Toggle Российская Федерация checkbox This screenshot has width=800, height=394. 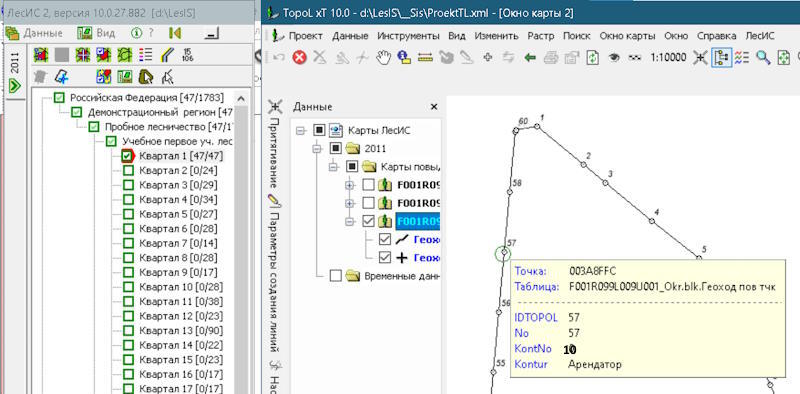pyautogui.click(x=60, y=97)
